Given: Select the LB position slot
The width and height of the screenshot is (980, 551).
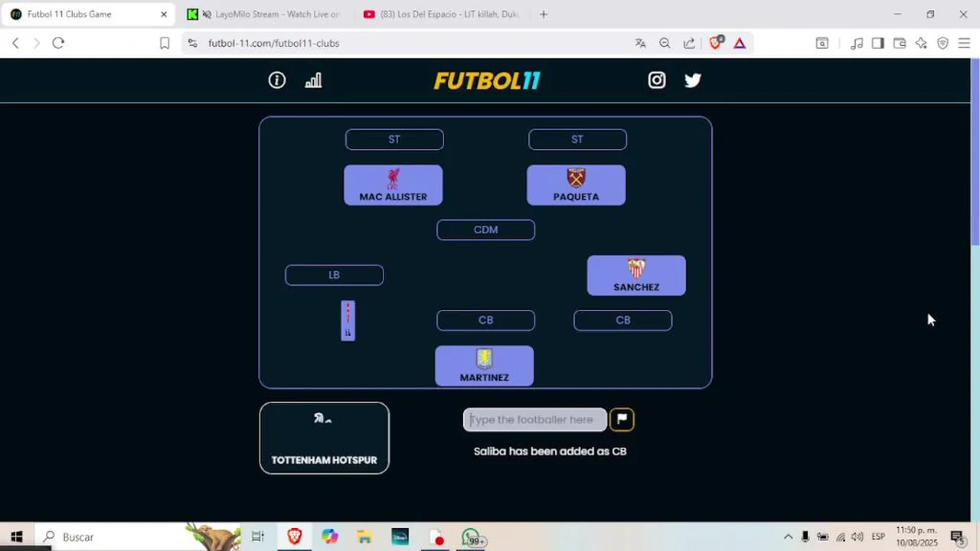Looking at the screenshot, I should (334, 275).
